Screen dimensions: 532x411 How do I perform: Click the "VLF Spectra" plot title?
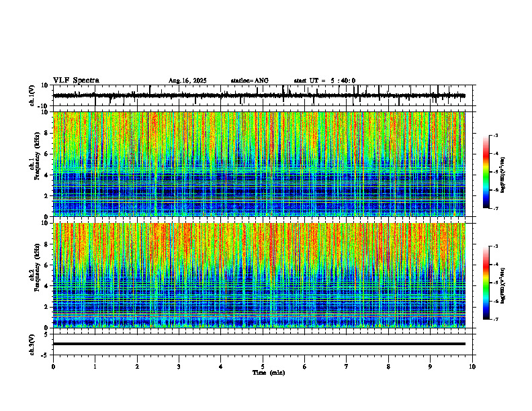coord(76,81)
